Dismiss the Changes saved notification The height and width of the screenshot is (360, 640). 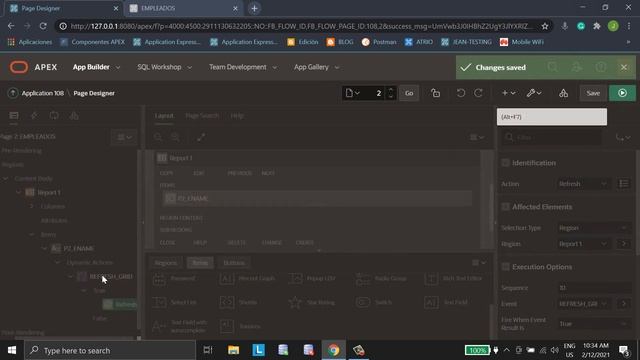624,67
